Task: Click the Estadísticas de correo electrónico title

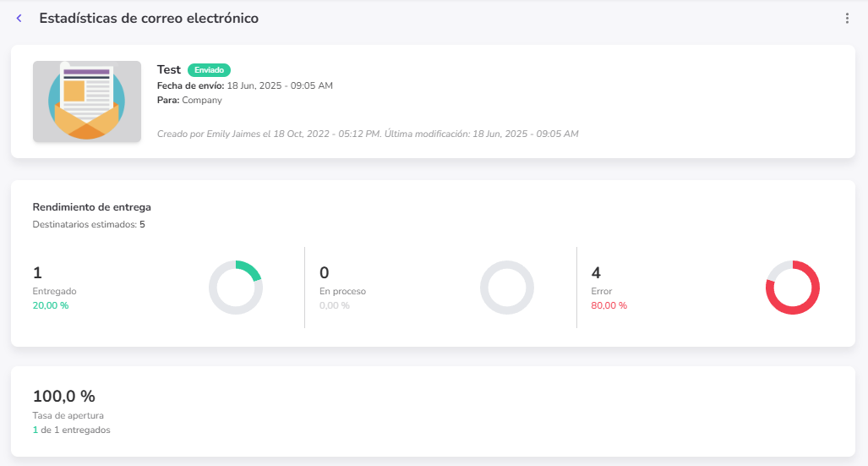Action: click(149, 18)
